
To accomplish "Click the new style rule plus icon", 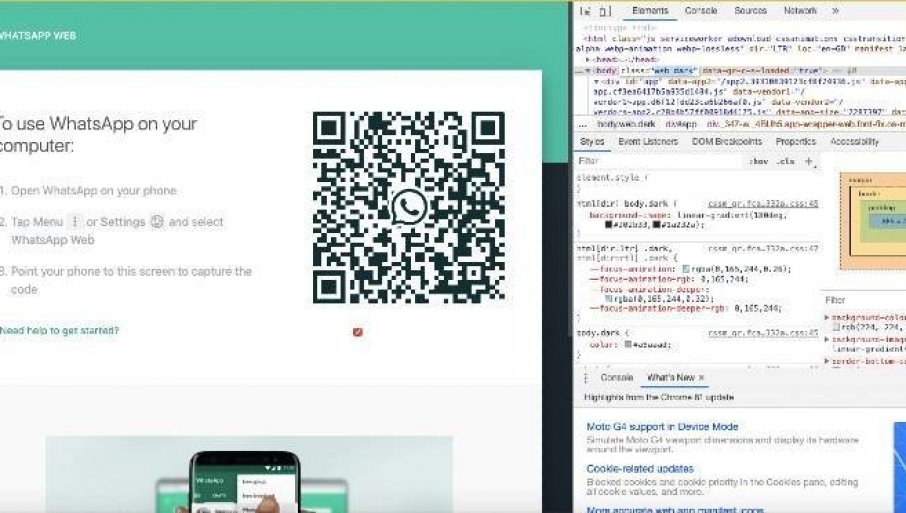I will pyautogui.click(x=809, y=161).
